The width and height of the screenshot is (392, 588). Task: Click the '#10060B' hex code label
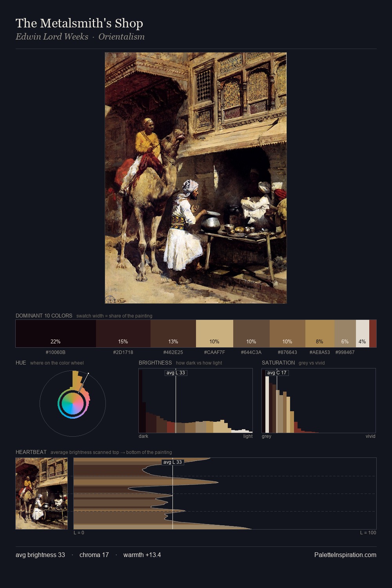(x=56, y=352)
